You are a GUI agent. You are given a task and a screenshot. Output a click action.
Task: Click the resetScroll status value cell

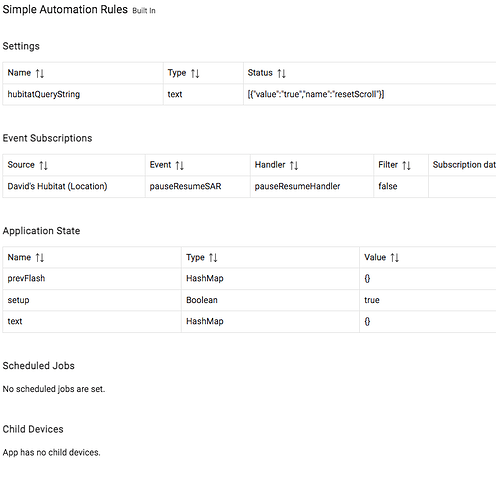tap(370, 94)
